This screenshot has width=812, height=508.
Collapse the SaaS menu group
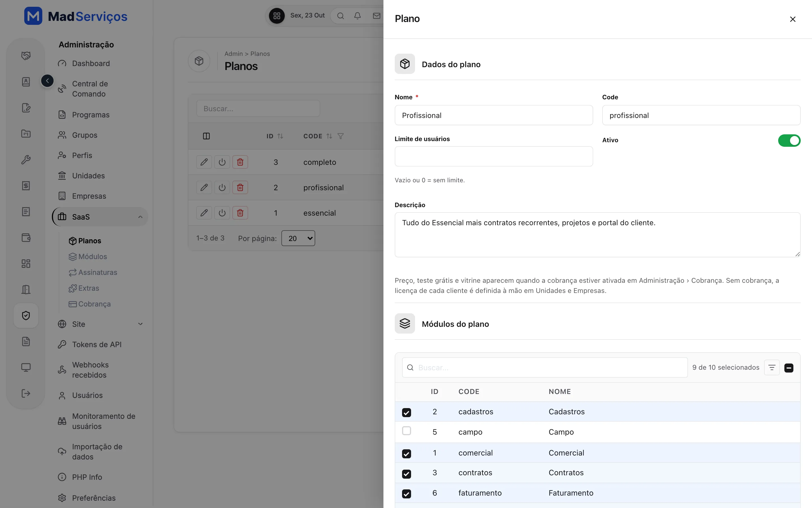[100, 217]
